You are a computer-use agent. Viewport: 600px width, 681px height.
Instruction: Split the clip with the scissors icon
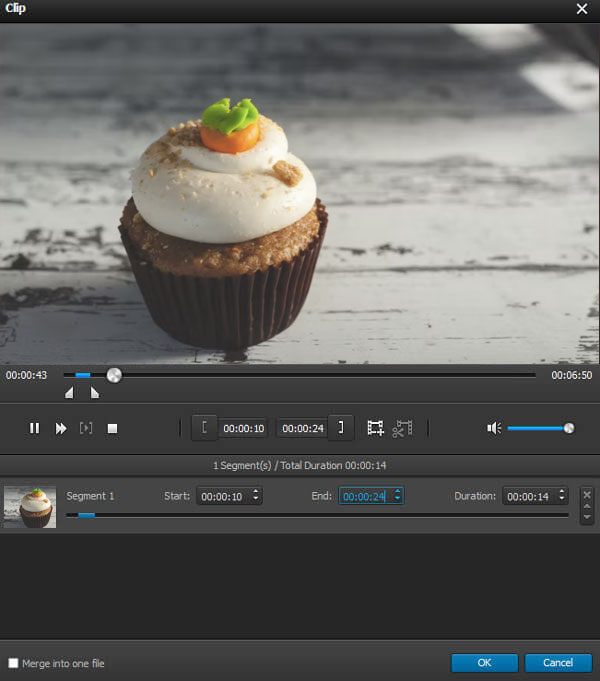(402, 428)
